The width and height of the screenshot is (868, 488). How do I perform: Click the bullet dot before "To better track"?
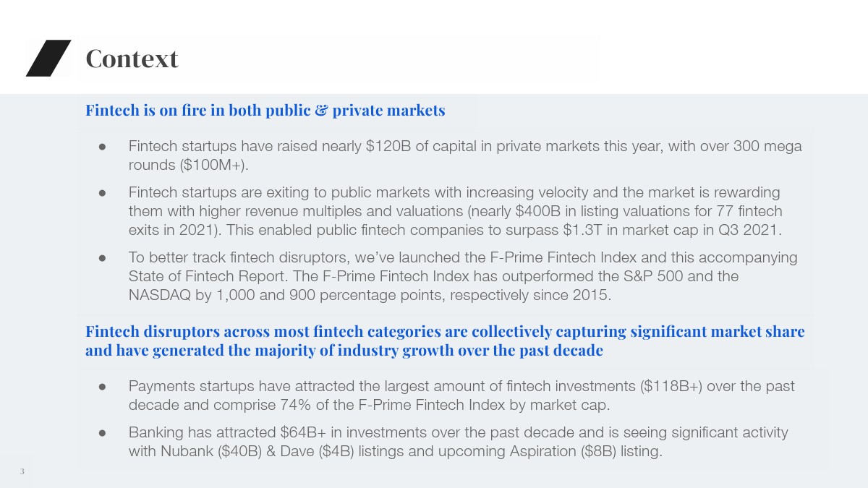(103, 257)
